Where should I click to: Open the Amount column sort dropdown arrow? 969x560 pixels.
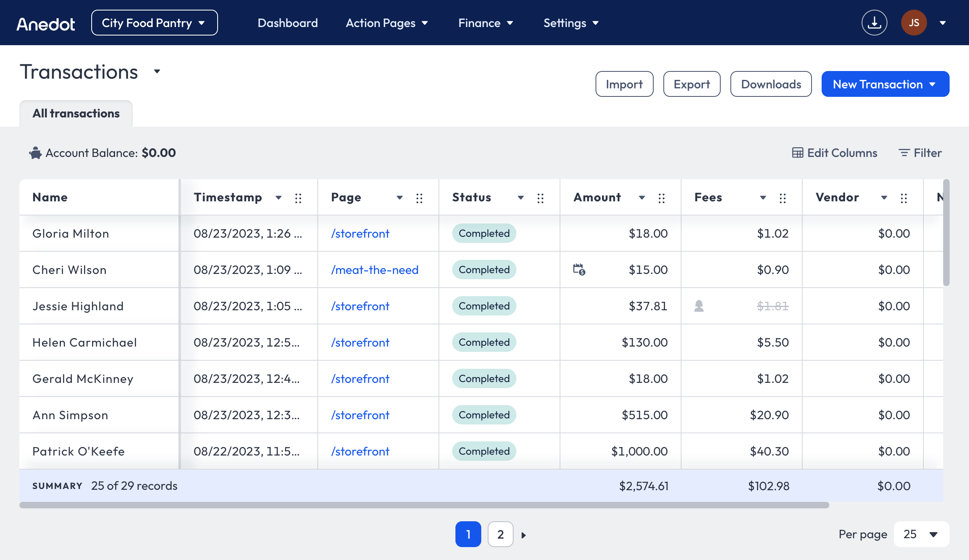pos(642,198)
